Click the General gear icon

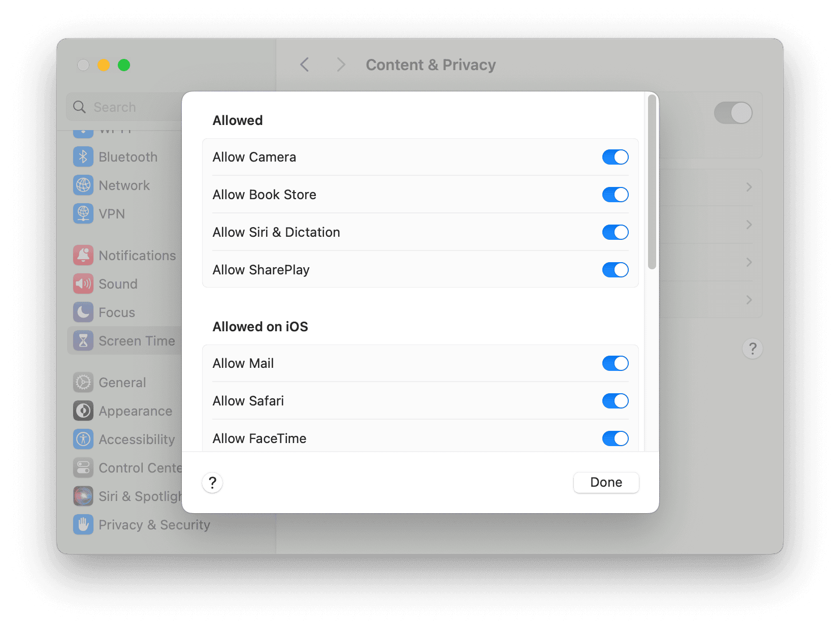(83, 383)
